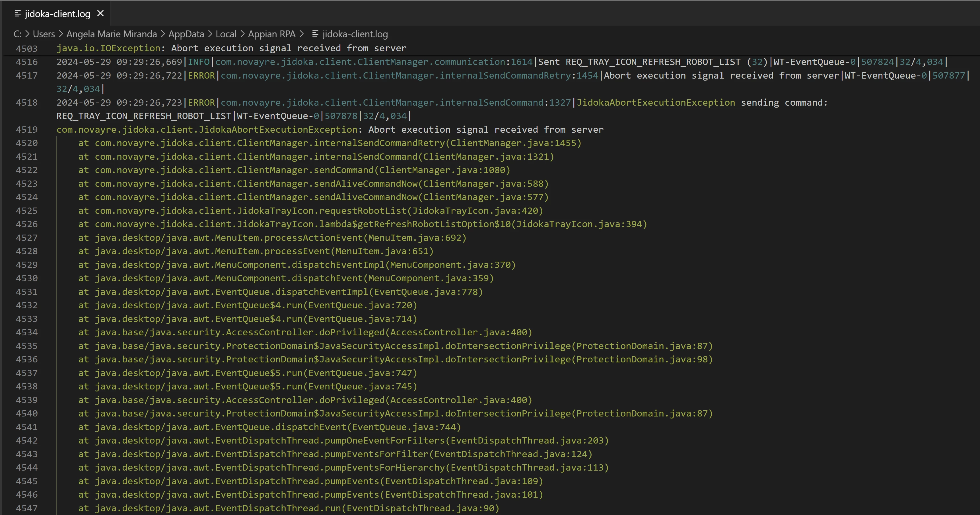Click 'EventQueue.java:714' on line 4533

point(363,319)
